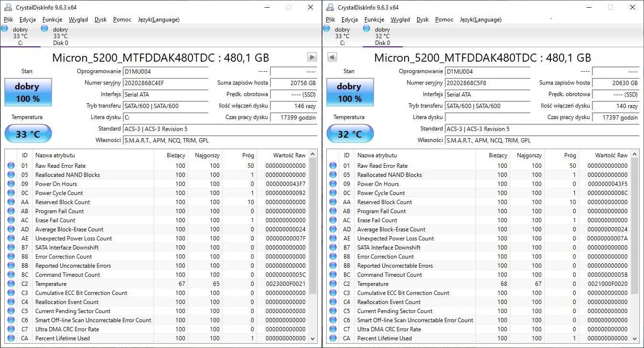Select Disk 0 tab in right window

[x=382, y=36]
